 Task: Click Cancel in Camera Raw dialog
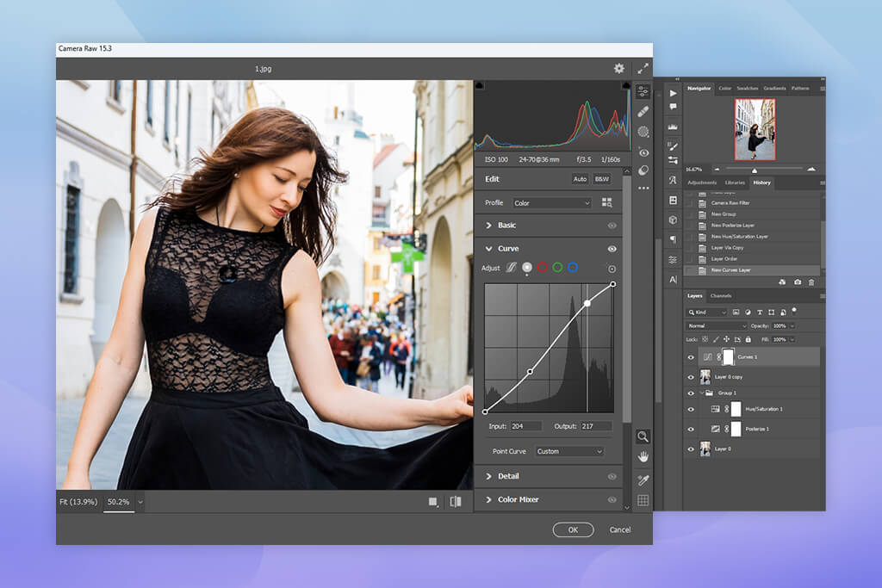click(620, 529)
